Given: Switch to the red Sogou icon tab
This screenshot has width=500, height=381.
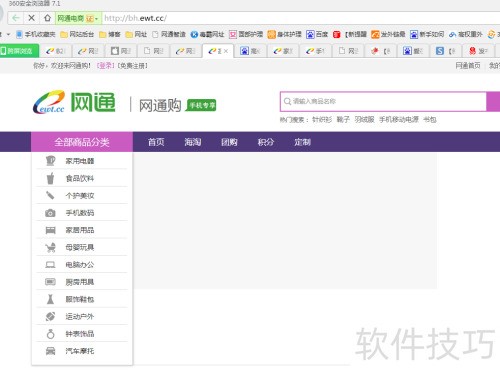Looking at the screenshot, I should click(x=477, y=51).
